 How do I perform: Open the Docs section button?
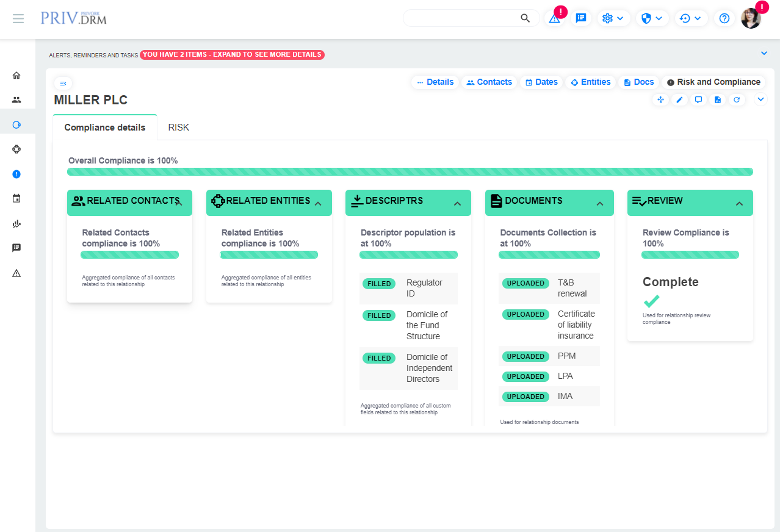tap(638, 82)
